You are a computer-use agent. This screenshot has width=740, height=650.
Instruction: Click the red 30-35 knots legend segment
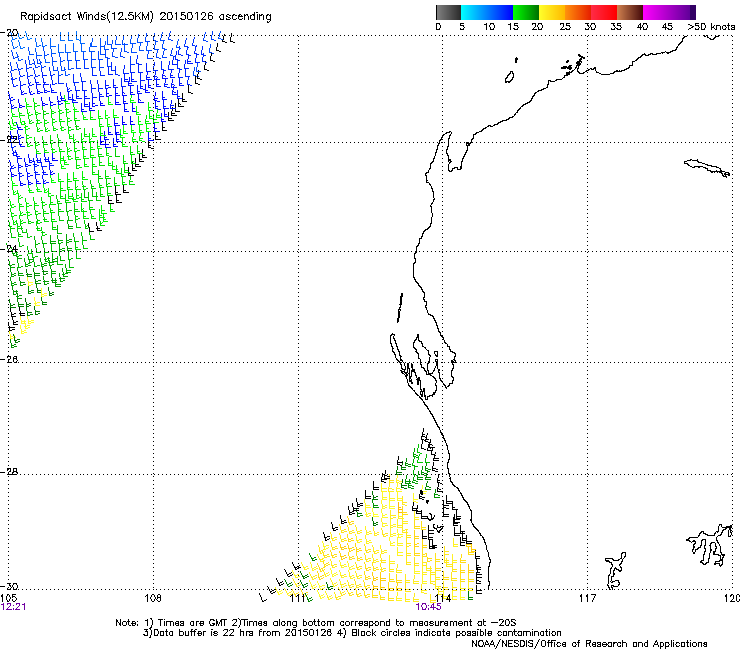tap(604, 12)
